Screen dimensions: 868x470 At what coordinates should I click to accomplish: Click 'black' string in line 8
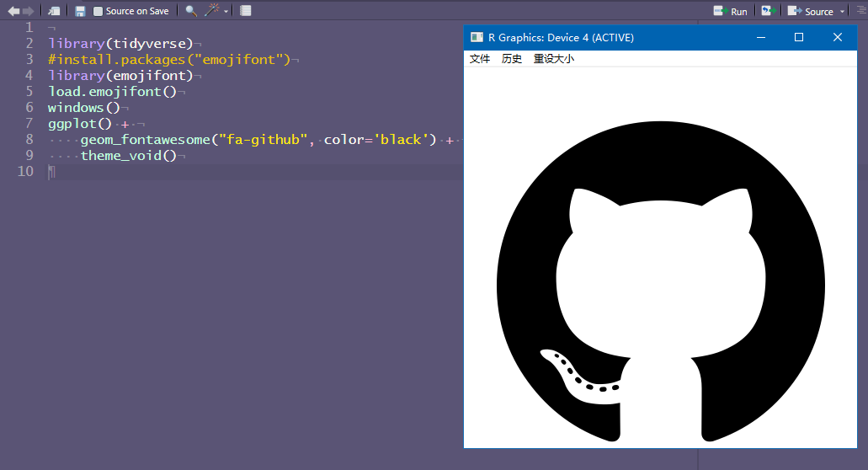coord(401,140)
